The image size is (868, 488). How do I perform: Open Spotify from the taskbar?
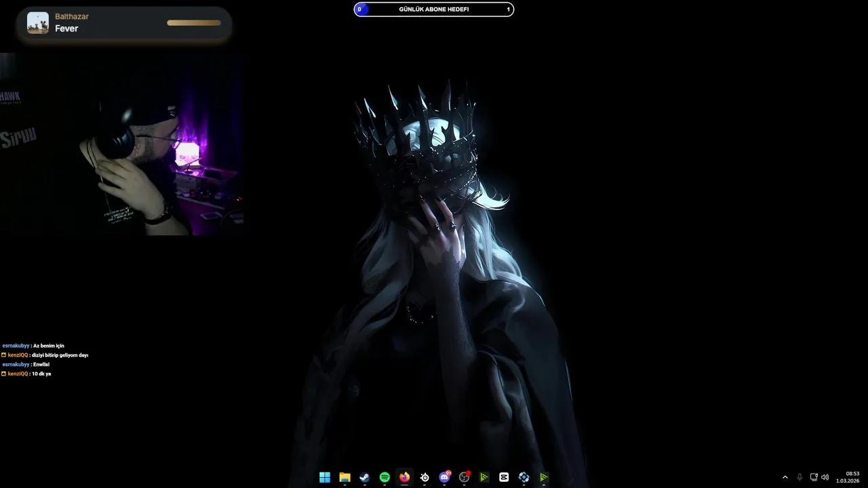point(384,477)
